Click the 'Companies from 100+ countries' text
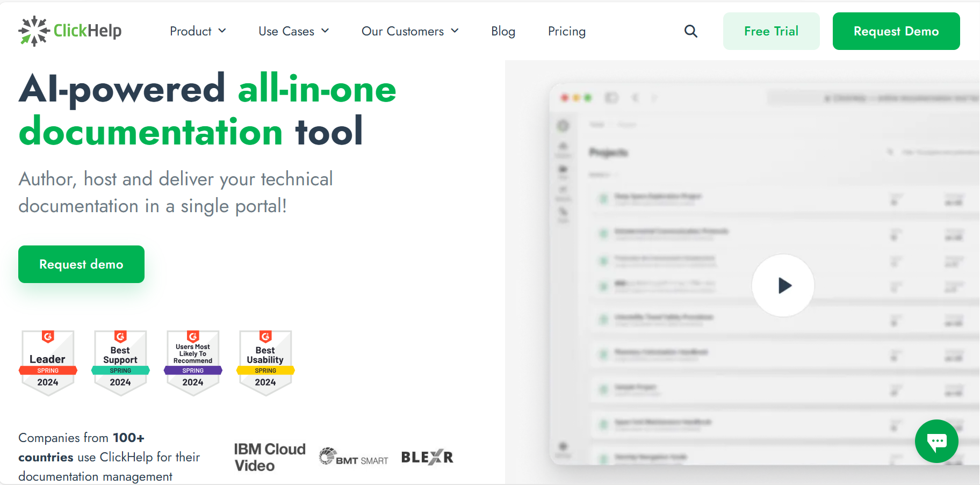 (109, 457)
